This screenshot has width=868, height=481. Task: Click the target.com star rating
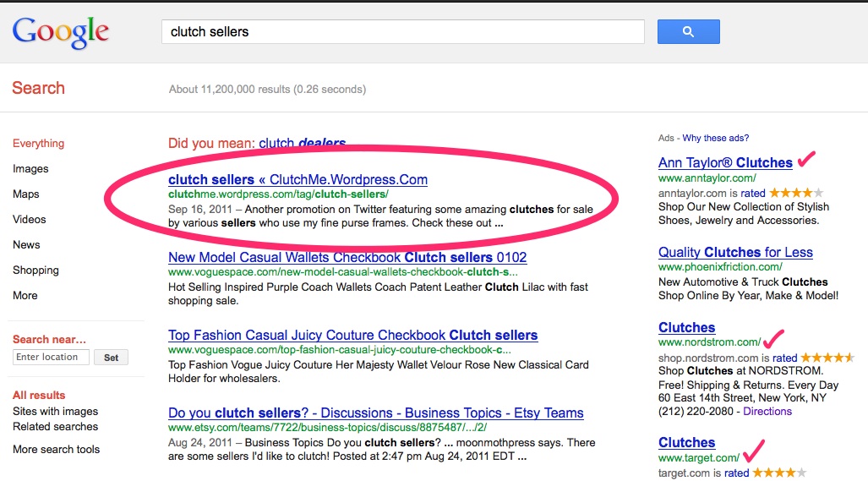click(x=778, y=473)
